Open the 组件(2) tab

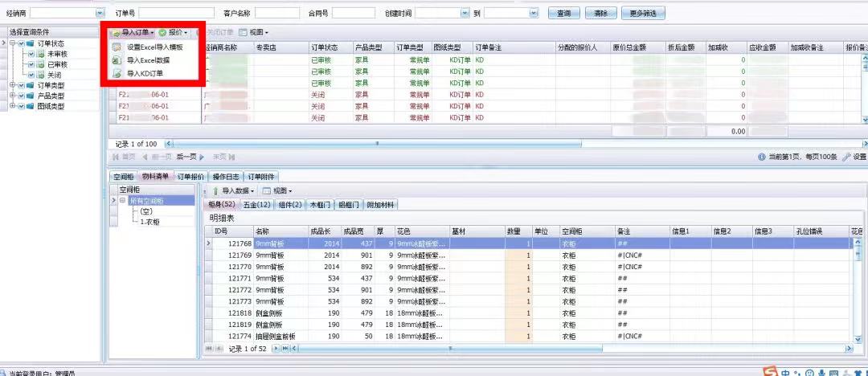[290, 205]
